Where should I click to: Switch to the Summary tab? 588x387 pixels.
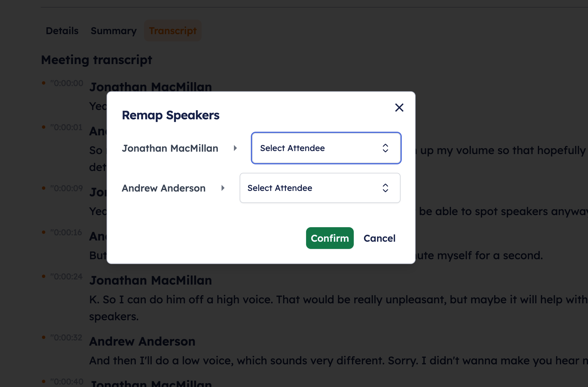pyautogui.click(x=113, y=31)
